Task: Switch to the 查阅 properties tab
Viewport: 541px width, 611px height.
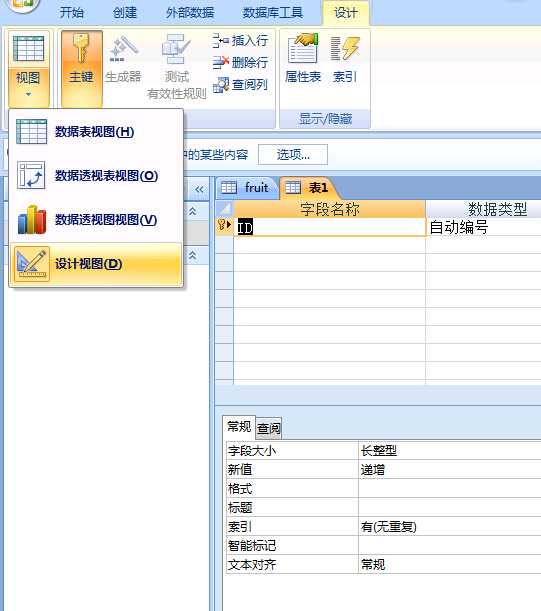Action: pyautogui.click(x=269, y=429)
